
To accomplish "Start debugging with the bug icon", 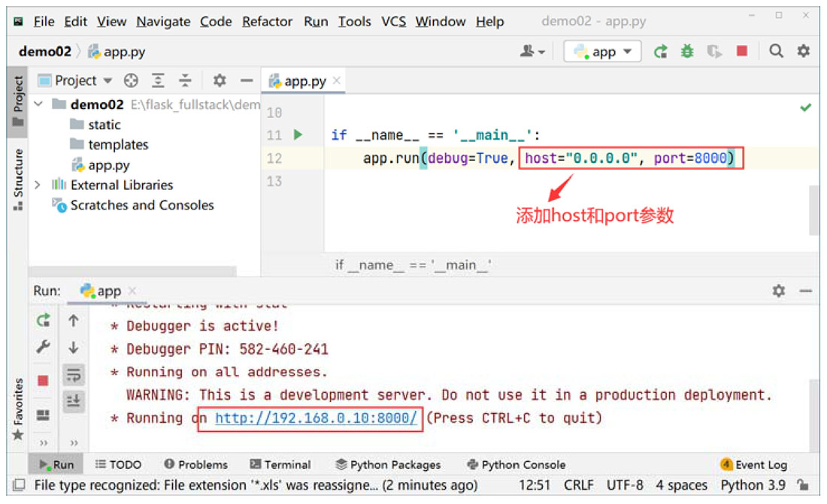I will [687, 51].
